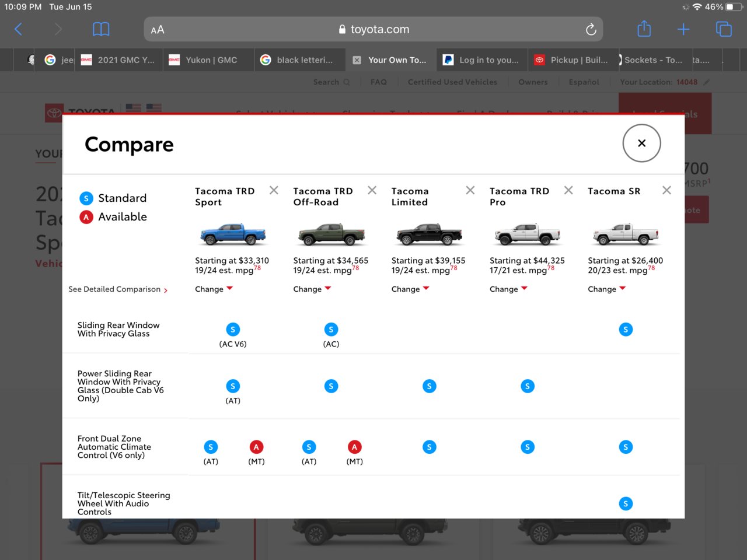747x560 pixels.
Task: Click the 'Starting at $33,310' price text
Action: coord(232,261)
